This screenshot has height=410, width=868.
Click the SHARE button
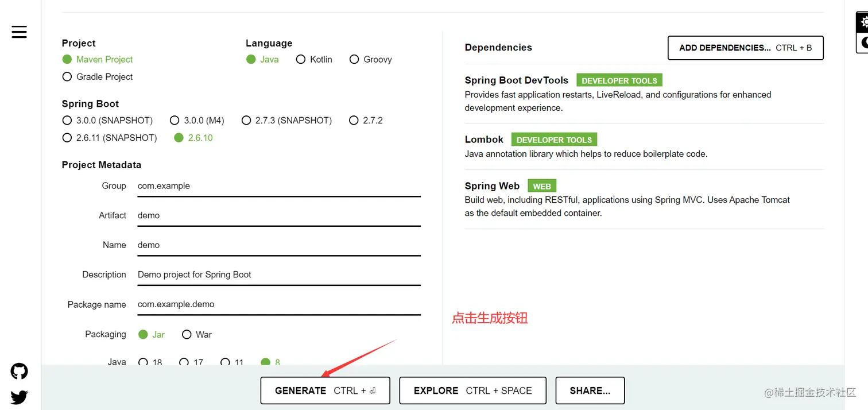pos(590,390)
